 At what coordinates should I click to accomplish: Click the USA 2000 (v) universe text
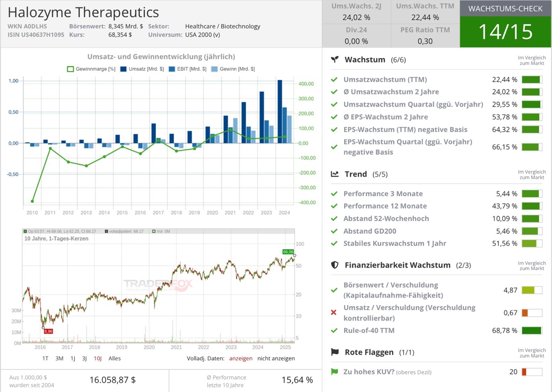point(203,35)
